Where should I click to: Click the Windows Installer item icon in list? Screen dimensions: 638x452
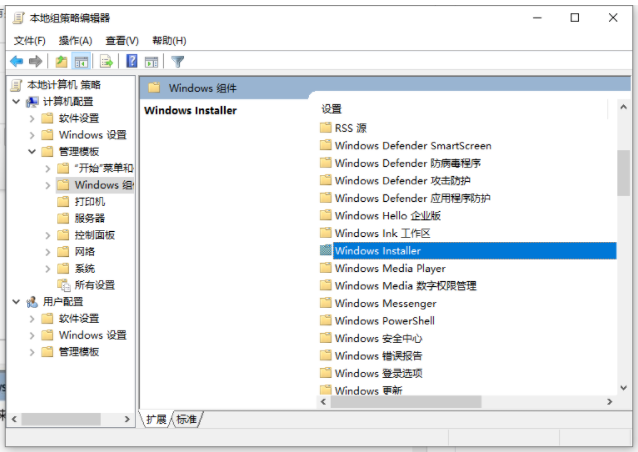coord(326,250)
